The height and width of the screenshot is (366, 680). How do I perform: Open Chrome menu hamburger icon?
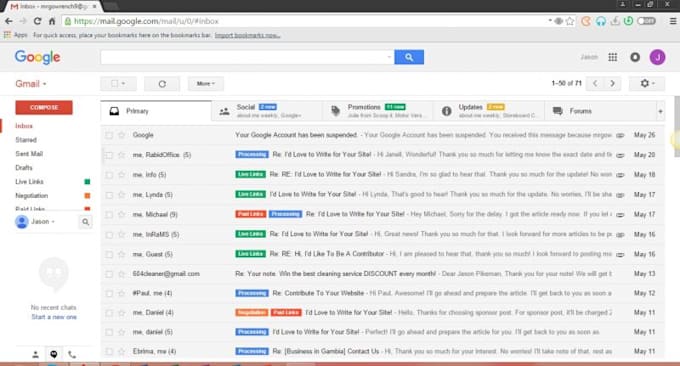click(673, 21)
